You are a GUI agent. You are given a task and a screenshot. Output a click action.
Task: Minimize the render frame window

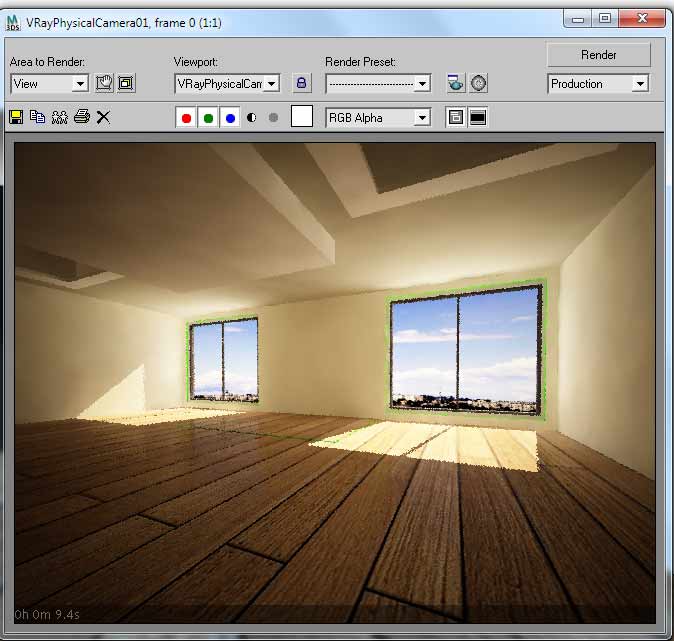(578, 19)
